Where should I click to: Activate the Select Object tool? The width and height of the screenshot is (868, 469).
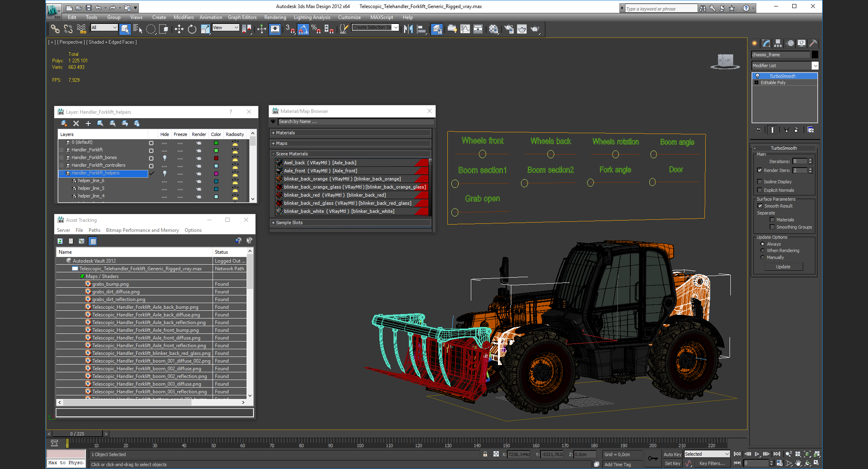pyautogui.click(x=125, y=29)
